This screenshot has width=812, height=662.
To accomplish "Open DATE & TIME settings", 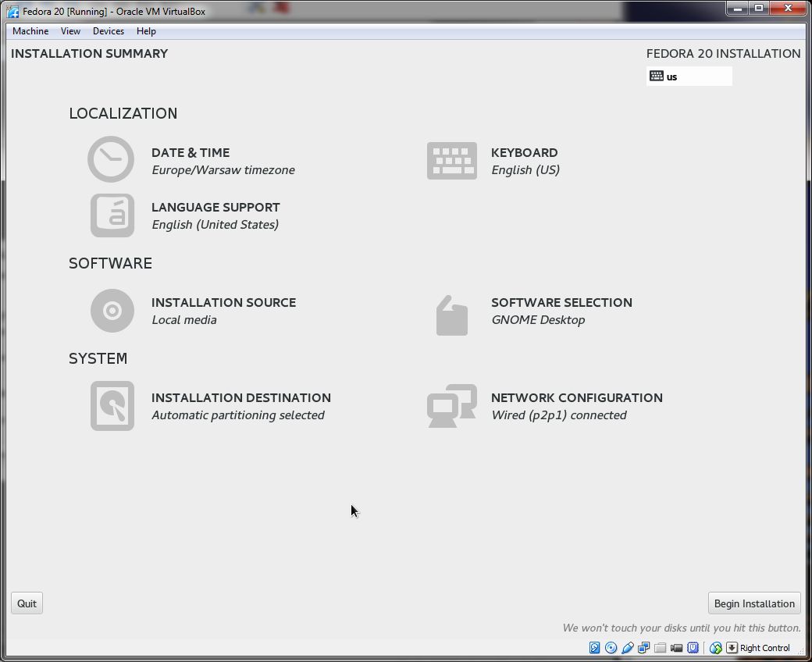I will (191, 153).
